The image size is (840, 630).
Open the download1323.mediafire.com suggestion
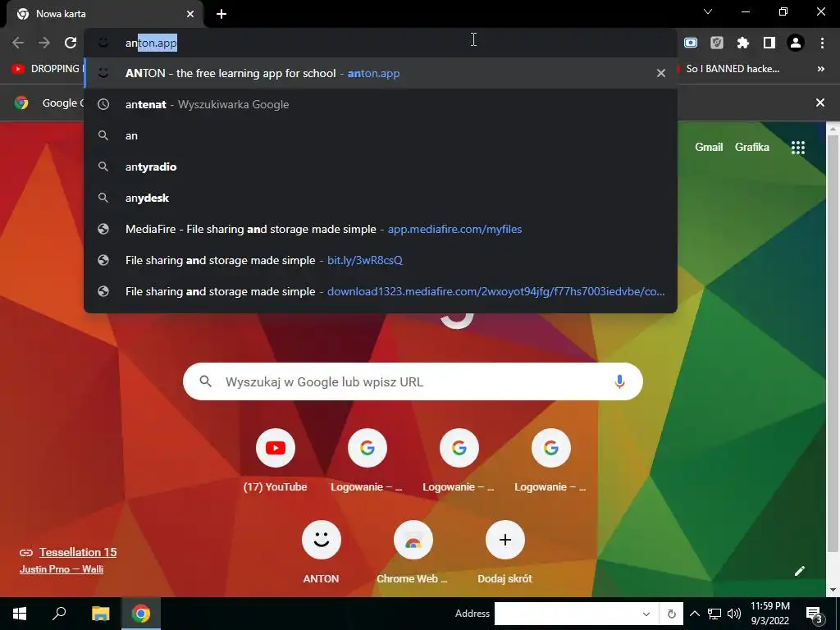tap(381, 291)
